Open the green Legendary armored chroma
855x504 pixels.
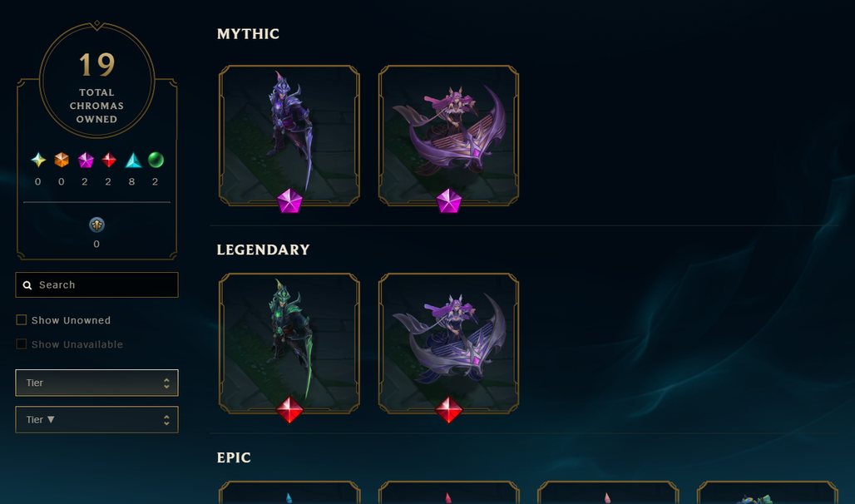pyautogui.click(x=289, y=343)
